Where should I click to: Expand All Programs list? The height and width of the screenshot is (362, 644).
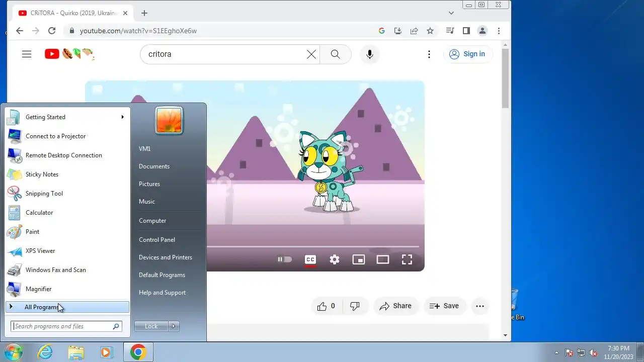click(x=67, y=307)
